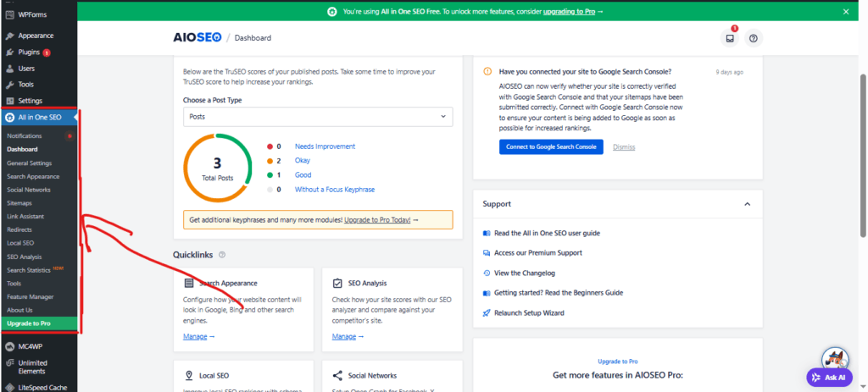The height and width of the screenshot is (392, 868).
Task: Open Link Assistant submenu item
Action: tap(25, 216)
